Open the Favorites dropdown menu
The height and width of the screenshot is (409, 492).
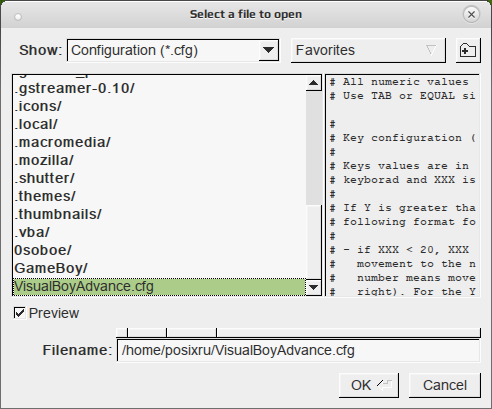(368, 50)
